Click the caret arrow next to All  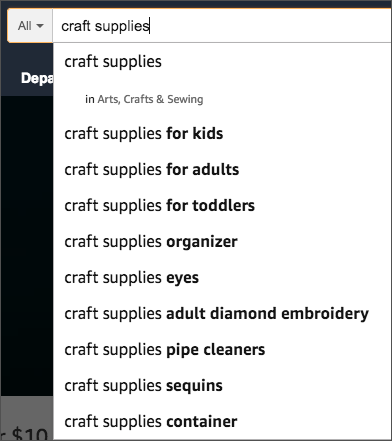pyautogui.click(x=40, y=26)
